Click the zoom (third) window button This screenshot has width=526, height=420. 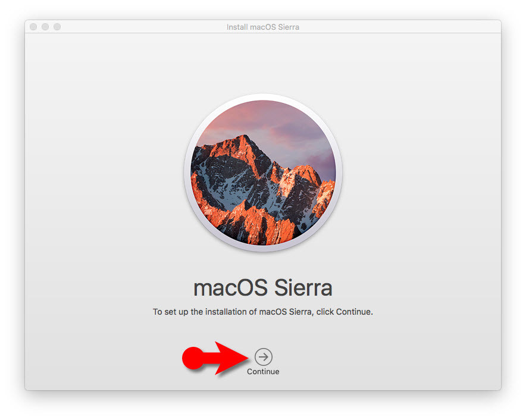point(57,27)
